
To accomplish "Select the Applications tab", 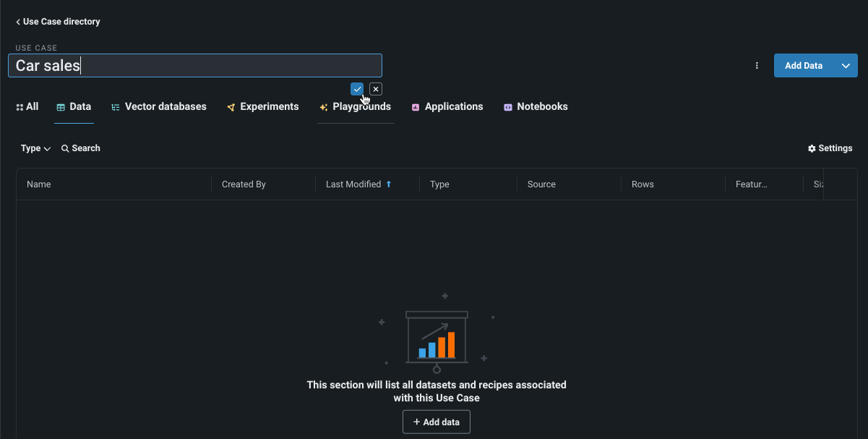I will pos(447,107).
